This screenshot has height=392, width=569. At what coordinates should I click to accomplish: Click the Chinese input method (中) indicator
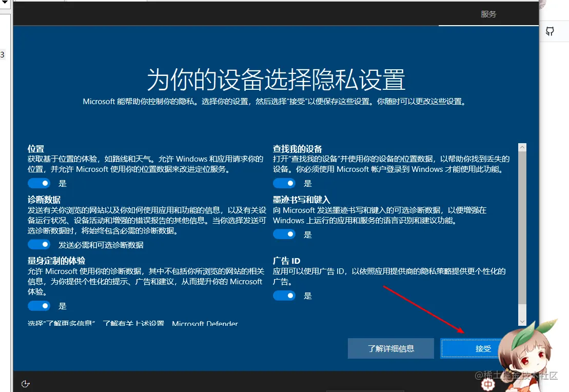coord(488,384)
